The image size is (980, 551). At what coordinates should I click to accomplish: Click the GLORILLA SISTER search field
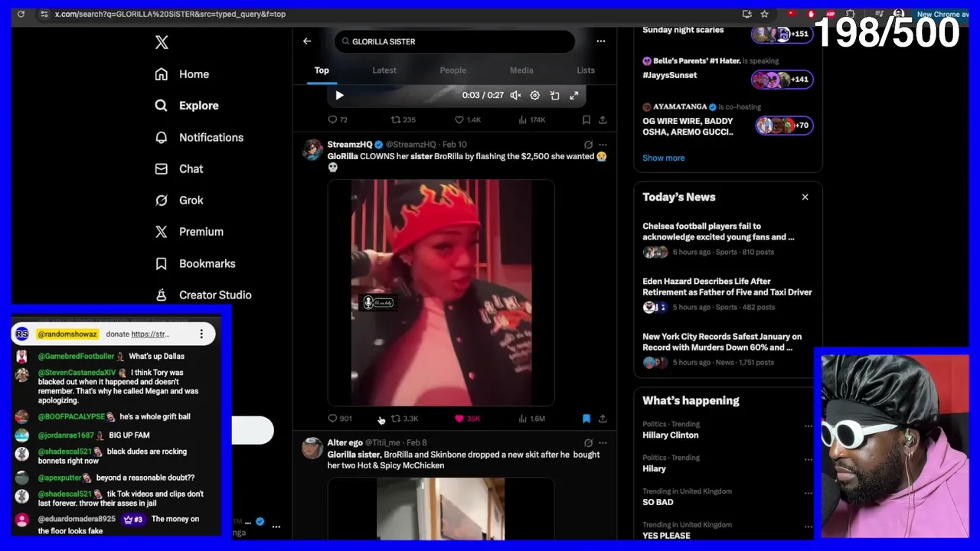tap(455, 41)
